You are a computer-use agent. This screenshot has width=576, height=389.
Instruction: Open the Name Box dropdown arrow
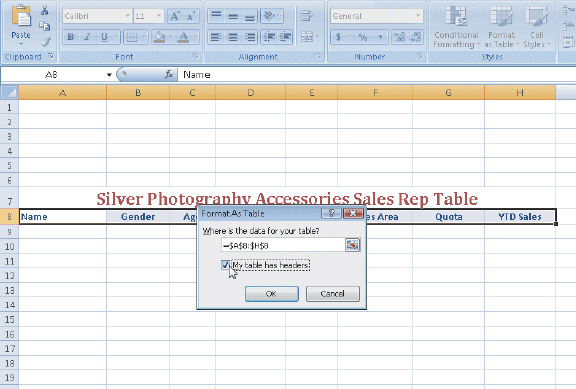coord(109,75)
